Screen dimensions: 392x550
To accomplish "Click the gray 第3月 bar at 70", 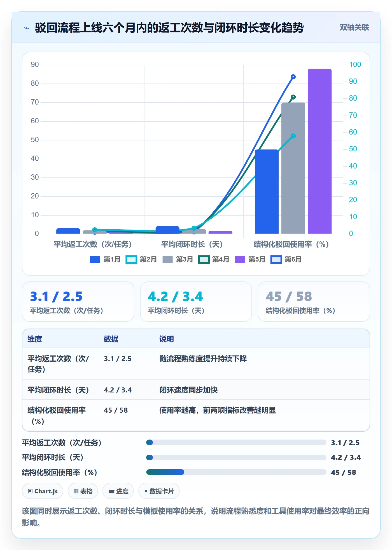I will (x=293, y=168).
